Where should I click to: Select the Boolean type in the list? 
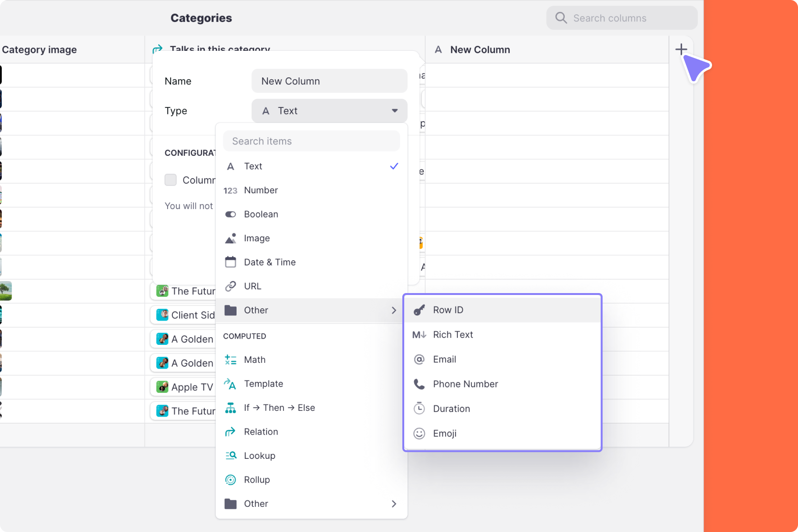(261, 214)
